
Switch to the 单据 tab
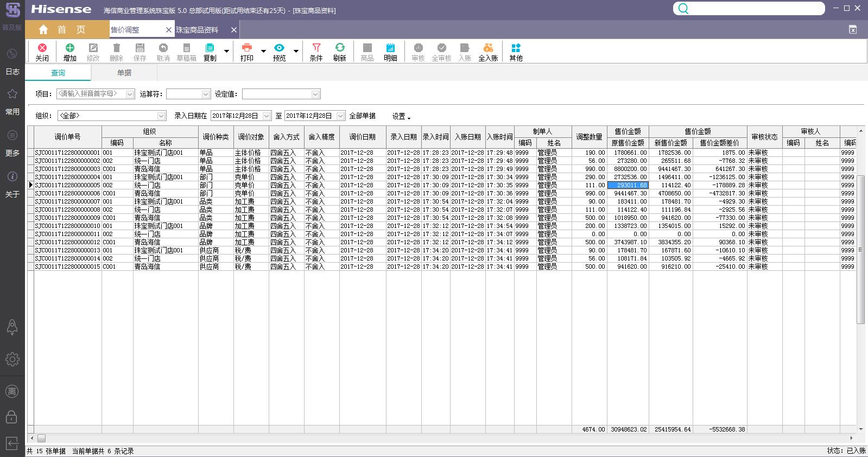coord(124,73)
